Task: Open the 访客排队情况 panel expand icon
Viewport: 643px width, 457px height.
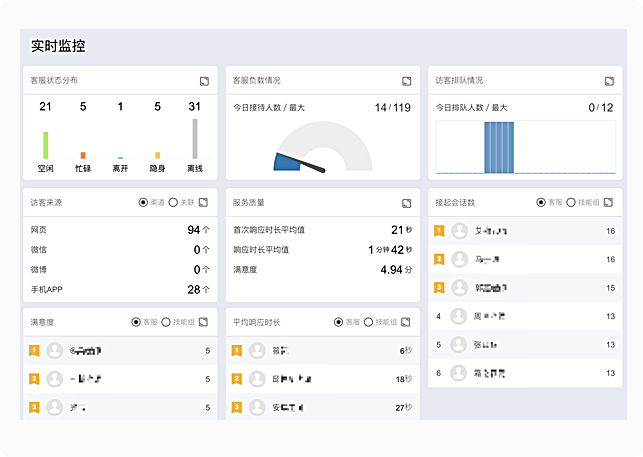Action: click(609, 81)
